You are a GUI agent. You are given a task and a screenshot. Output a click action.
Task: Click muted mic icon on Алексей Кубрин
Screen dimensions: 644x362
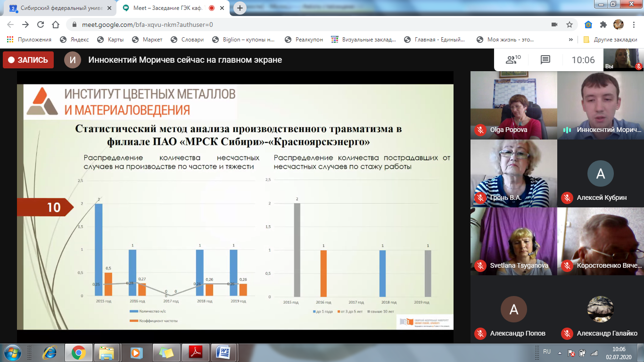point(567,197)
